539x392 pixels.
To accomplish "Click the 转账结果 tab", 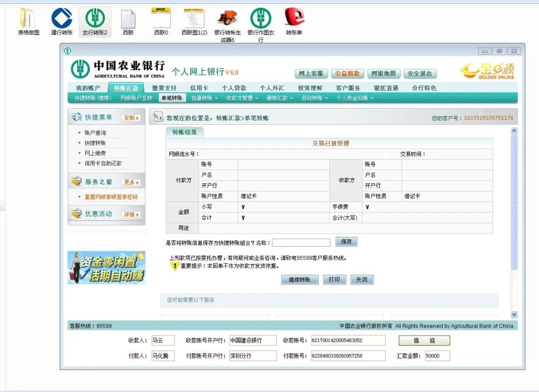I will pyautogui.click(x=185, y=132).
